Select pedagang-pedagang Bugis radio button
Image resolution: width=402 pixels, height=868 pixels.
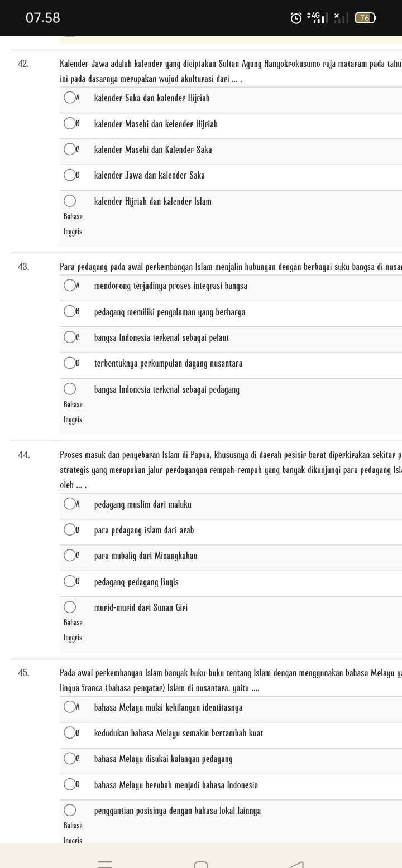[70, 582]
